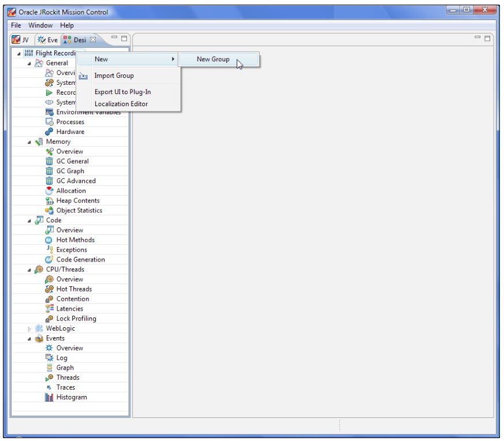Screen dimensions: 504x441
Task: Switch to the Eve tab
Action: click(x=48, y=40)
